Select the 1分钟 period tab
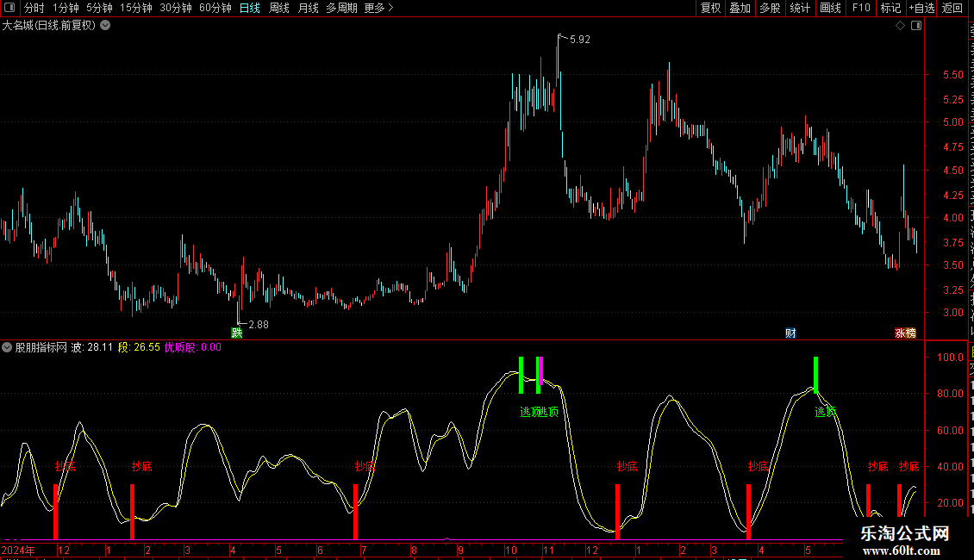This screenshot has width=974, height=560. tap(66, 8)
